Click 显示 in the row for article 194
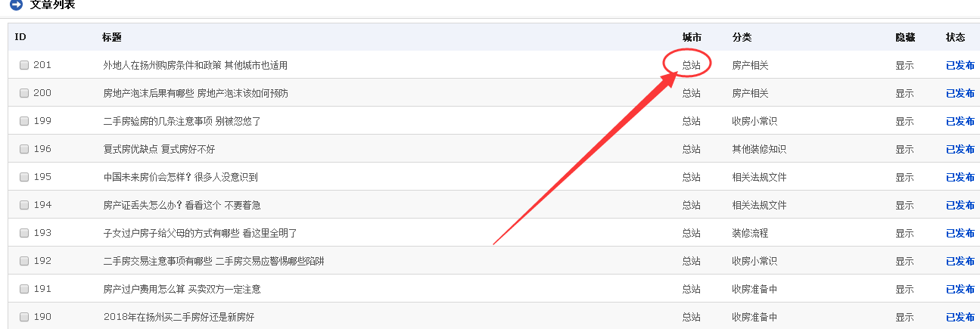 point(904,205)
